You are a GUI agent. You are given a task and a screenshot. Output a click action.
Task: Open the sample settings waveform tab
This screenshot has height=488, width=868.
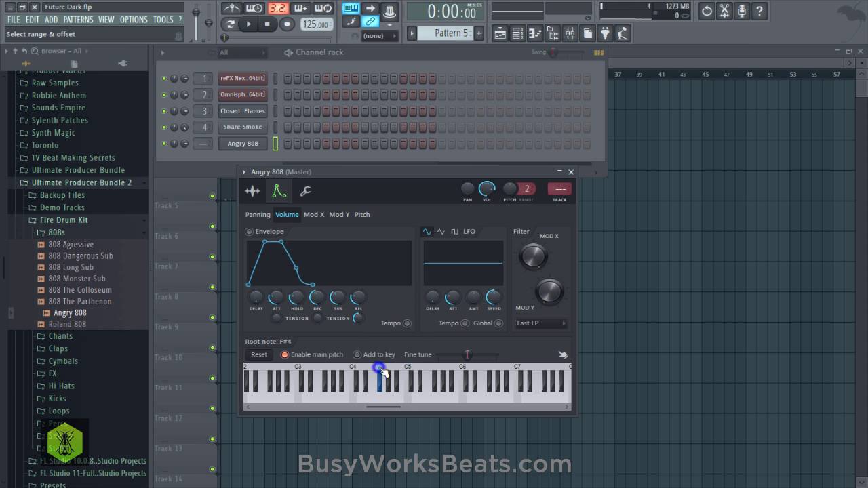coord(252,192)
